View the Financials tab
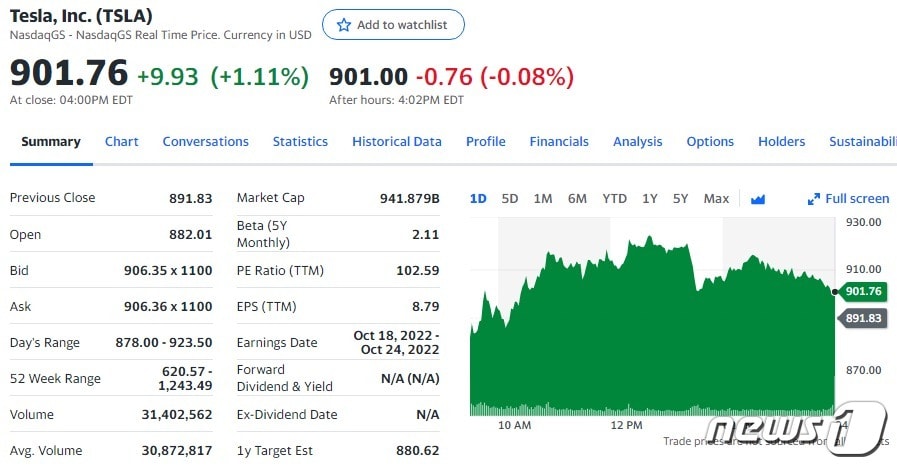This screenshot has width=897, height=468. point(559,142)
